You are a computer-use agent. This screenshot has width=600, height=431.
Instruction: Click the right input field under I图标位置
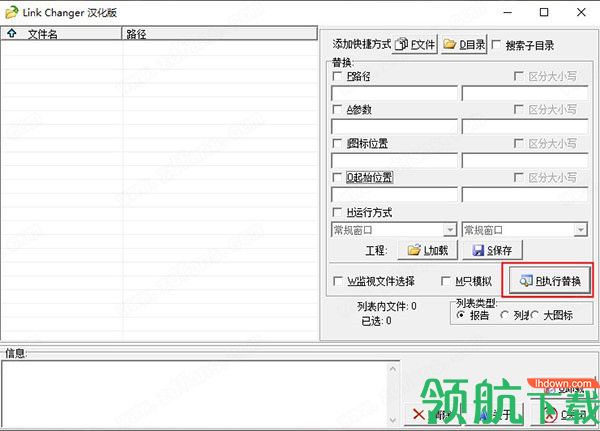pos(525,161)
